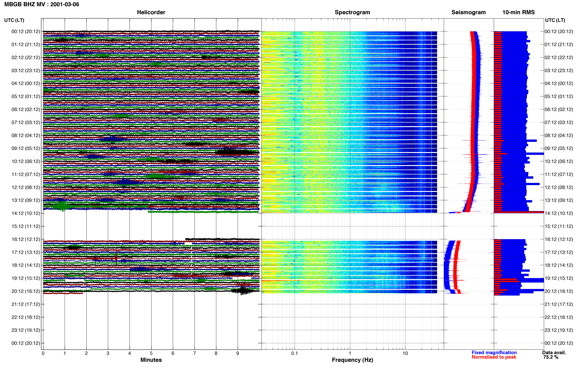Click the 'Minutes' x-axis label
Image resolution: width=588 pixels, height=368 pixels.
[x=151, y=360]
